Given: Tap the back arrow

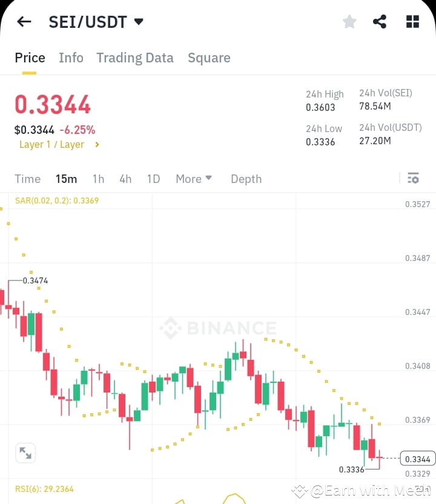Looking at the screenshot, I should click(x=23, y=21).
